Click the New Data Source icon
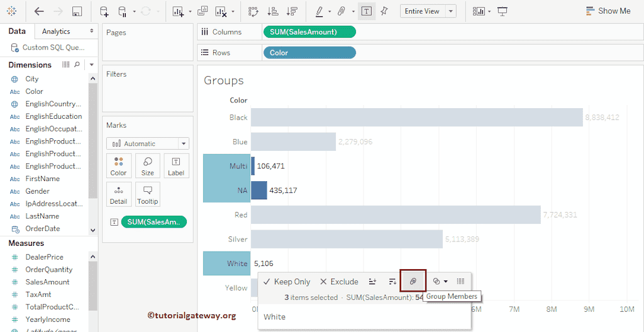 pos(104,11)
